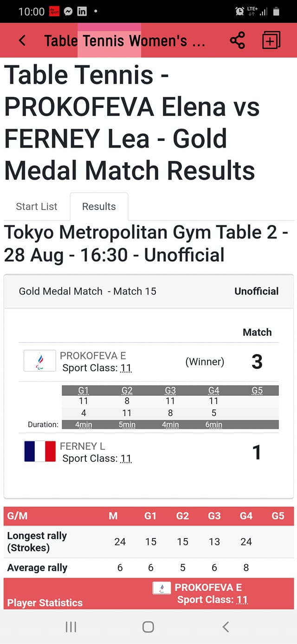This screenshot has height=644, width=297.
Task: Tap the Android home button
Action: [x=148, y=627]
